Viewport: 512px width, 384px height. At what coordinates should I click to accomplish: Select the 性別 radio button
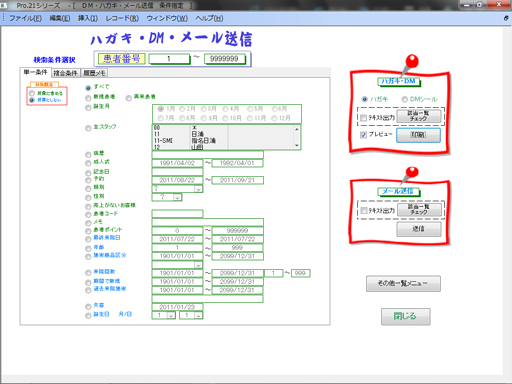88,198
